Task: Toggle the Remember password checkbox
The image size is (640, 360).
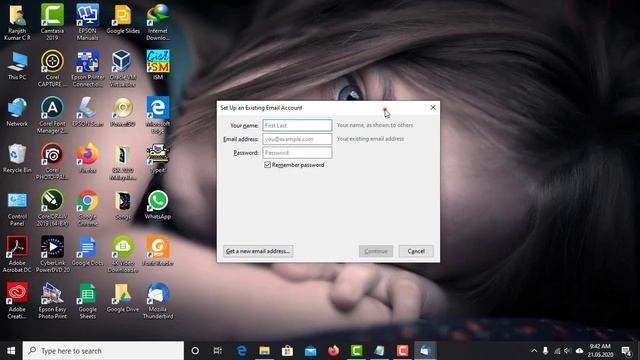Action: coord(267,165)
